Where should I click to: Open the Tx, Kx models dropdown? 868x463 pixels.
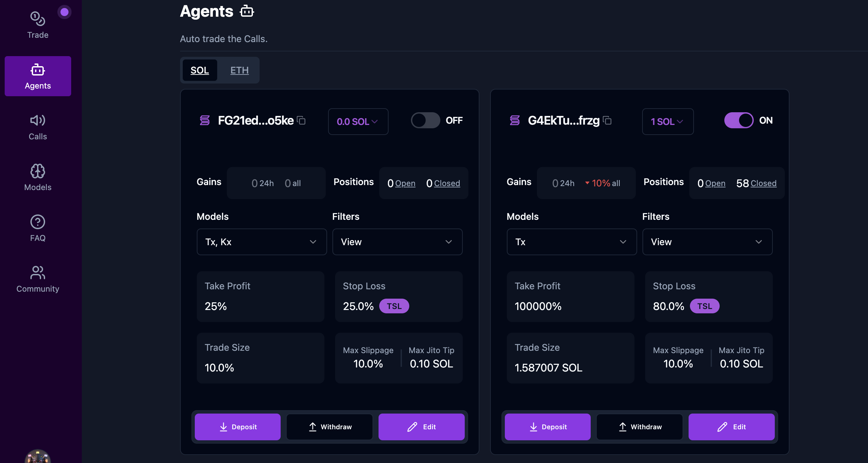point(262,242)
